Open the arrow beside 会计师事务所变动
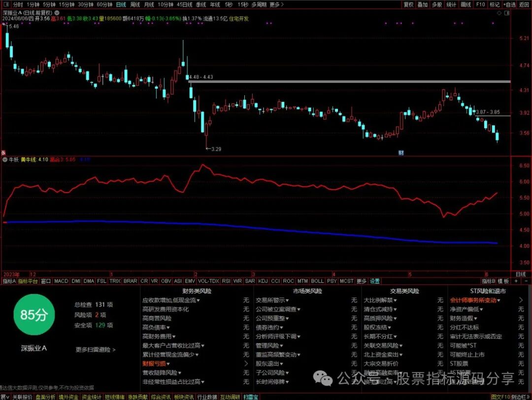532x400 pixels. click(x=521, y=300)
